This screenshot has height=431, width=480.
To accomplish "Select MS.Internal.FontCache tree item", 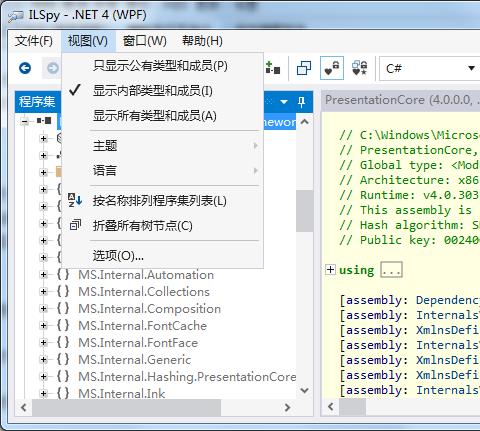I will pos(142,326).
